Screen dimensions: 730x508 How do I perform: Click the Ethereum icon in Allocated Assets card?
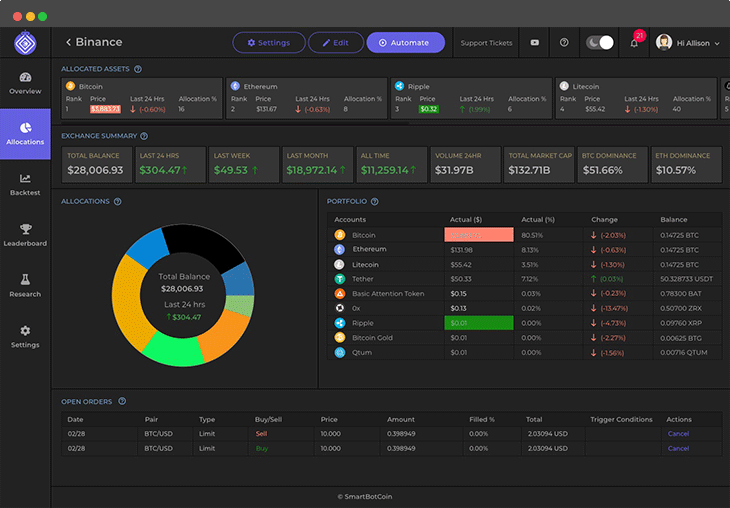pyautogui.click(x=235, y=86)
